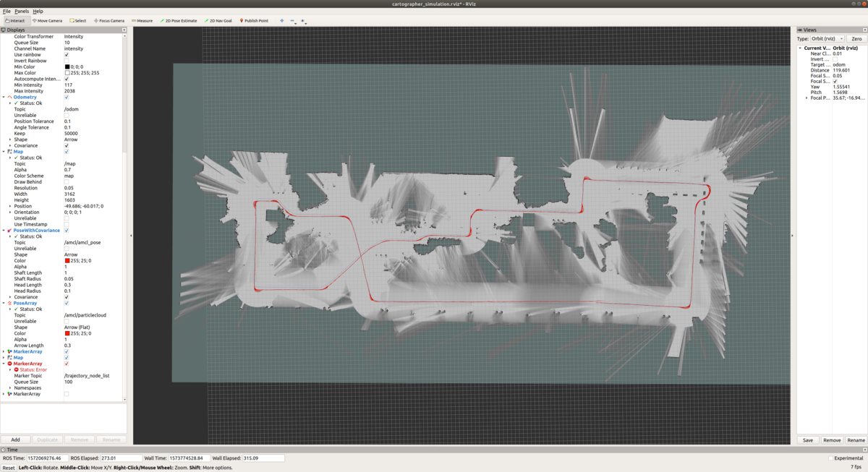Click the PoseArray display icon
The image size is (868, 472).
coord(9,304)
